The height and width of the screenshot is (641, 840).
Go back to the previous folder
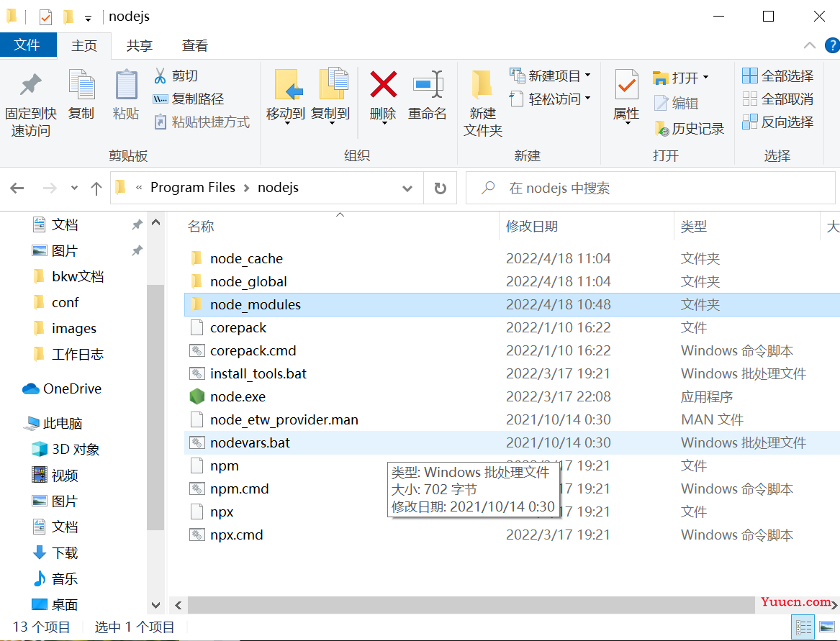17,188
